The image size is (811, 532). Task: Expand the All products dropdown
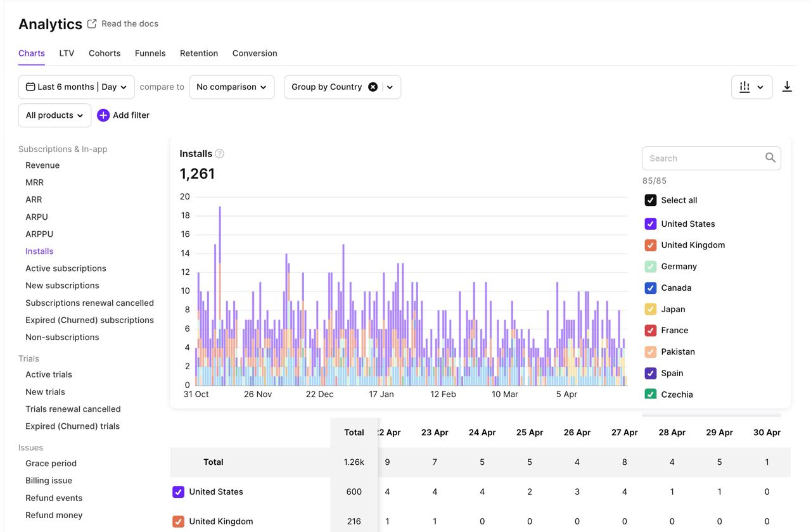(x=54, y=115)
